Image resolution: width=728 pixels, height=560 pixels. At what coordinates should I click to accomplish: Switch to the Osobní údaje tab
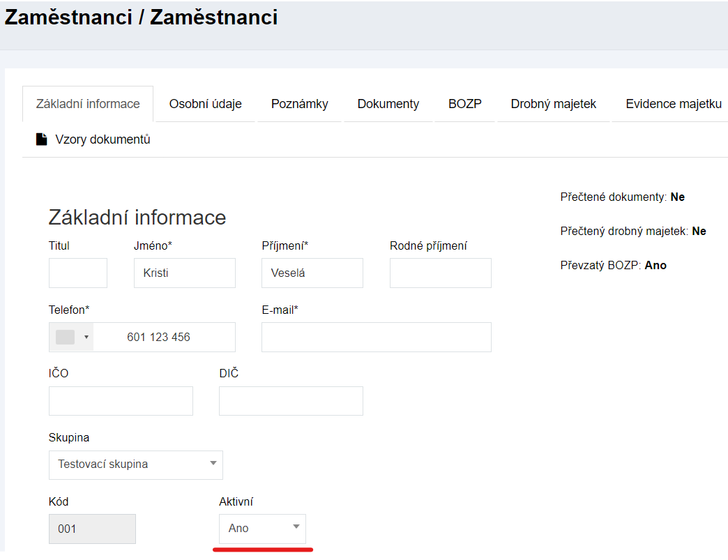pyautogui.click(x=205, y=104)
